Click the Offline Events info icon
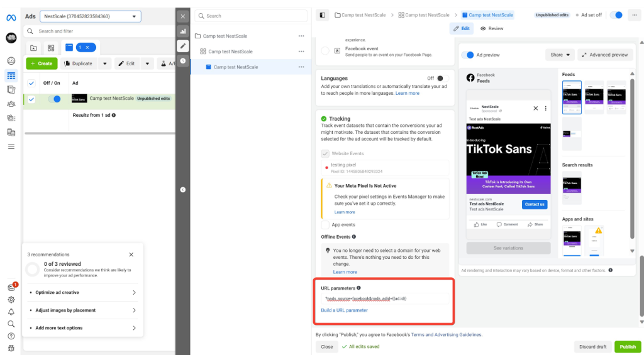 click(x=354, y=237)
